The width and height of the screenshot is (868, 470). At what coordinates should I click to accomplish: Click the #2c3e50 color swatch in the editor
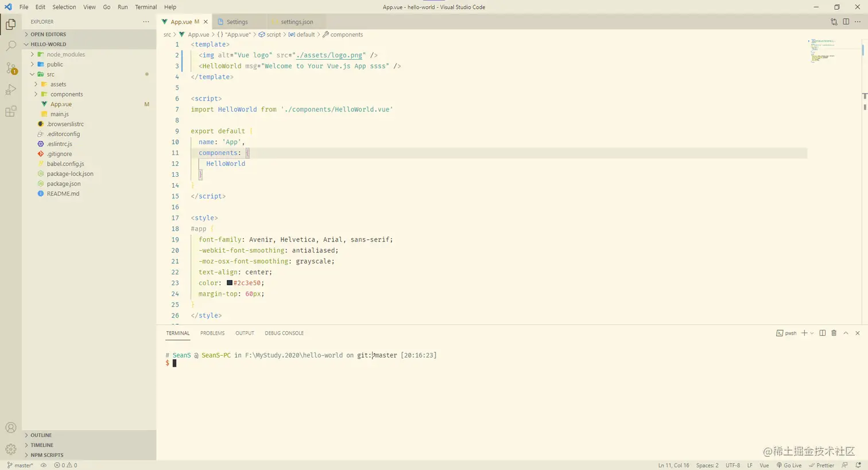(x=230, y=283)
